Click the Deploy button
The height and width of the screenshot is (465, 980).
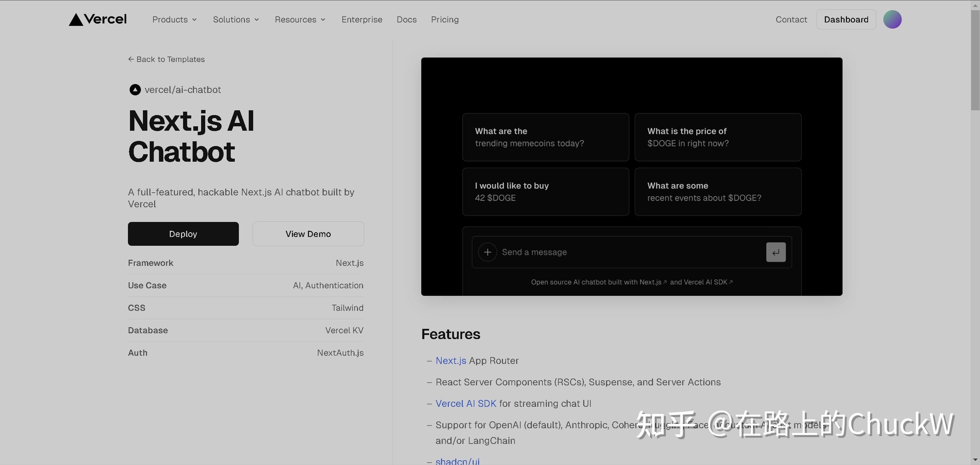(183, 234)
